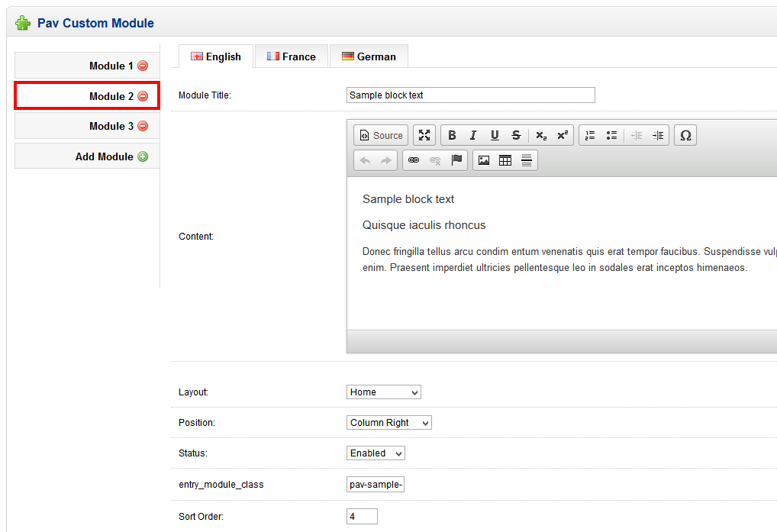Apply italic formatting in the editor toolbar
The width and height of the screenshot is (777, 532).
coord(473,135)
